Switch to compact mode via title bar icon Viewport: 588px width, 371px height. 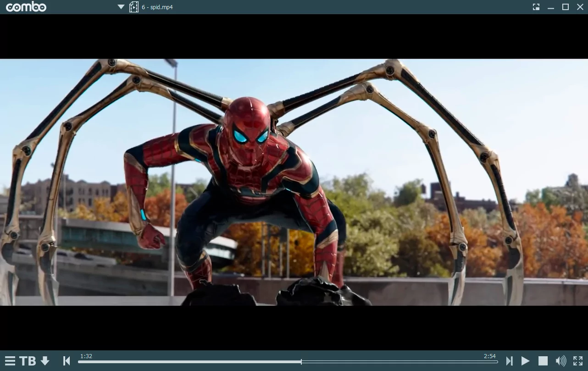[x=536, y=7]
